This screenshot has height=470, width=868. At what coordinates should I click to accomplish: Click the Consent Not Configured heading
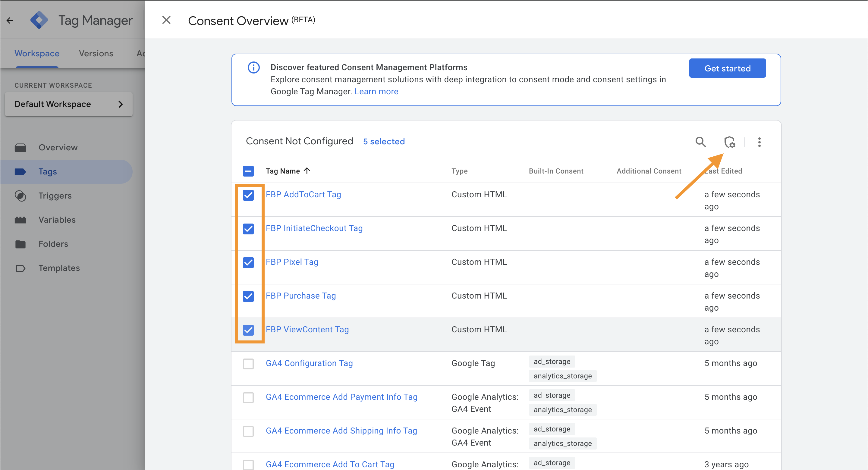(299, 141)
